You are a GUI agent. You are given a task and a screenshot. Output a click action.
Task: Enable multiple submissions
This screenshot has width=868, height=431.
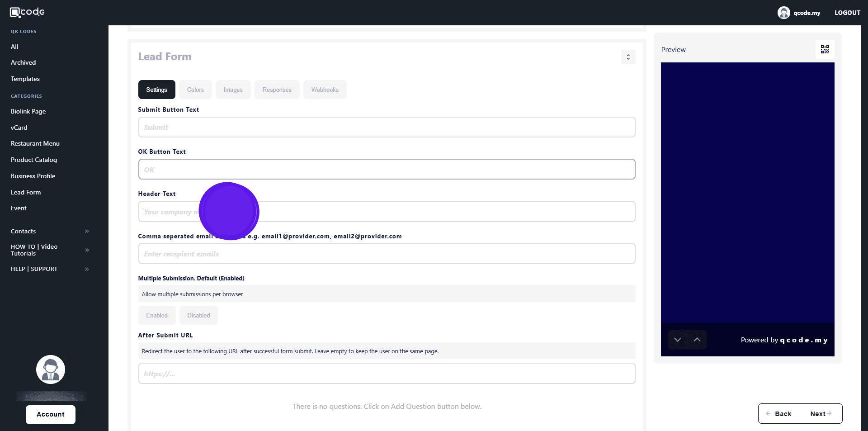156,316
